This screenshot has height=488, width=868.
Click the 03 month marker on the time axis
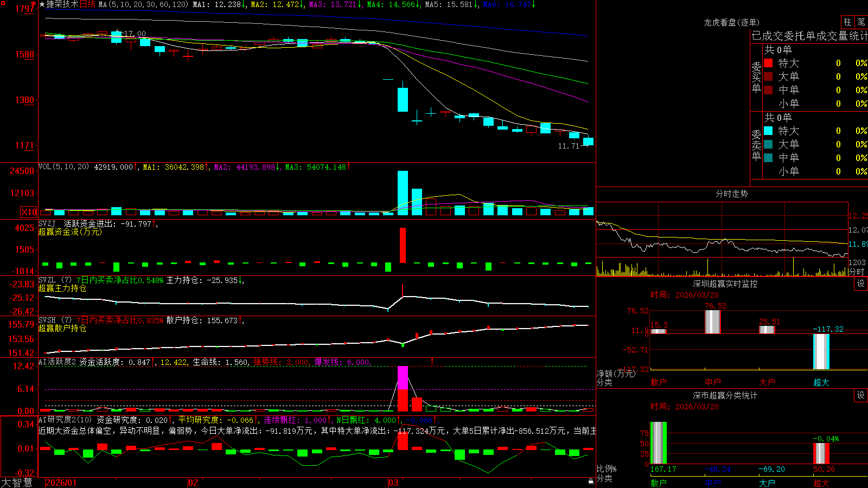pos(393,483)
